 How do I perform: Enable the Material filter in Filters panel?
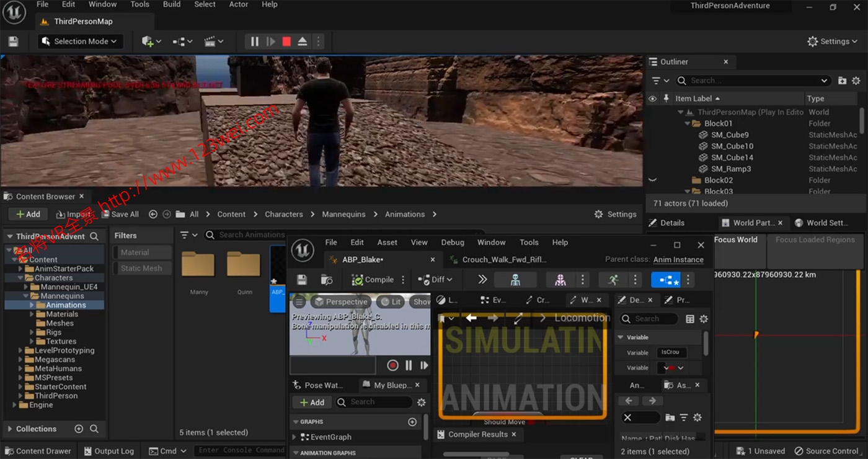[141, 252]
